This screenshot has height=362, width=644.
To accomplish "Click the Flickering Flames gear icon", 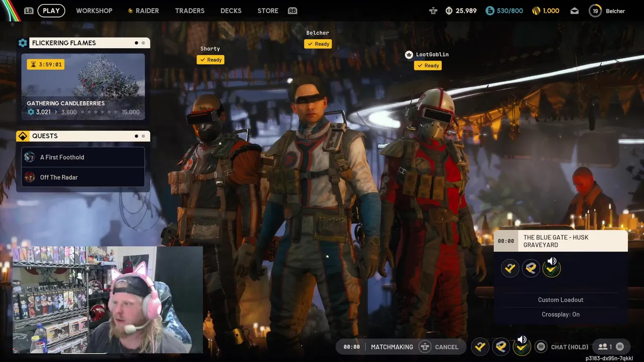I will tap(23, 43).
